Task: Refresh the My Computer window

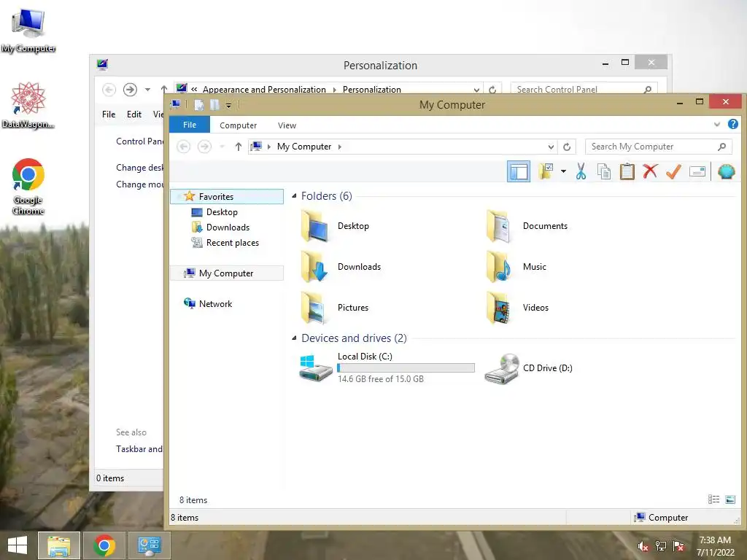Action: pos(566,147)
